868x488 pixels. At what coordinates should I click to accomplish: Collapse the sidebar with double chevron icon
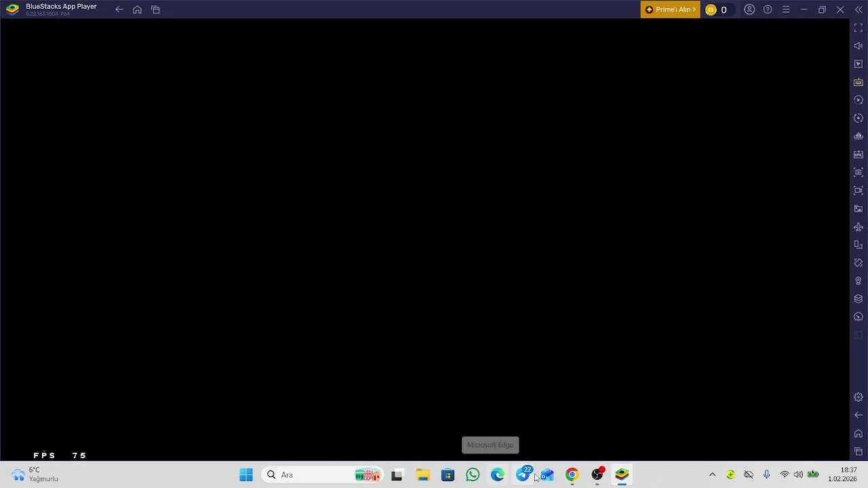(859, 9)
